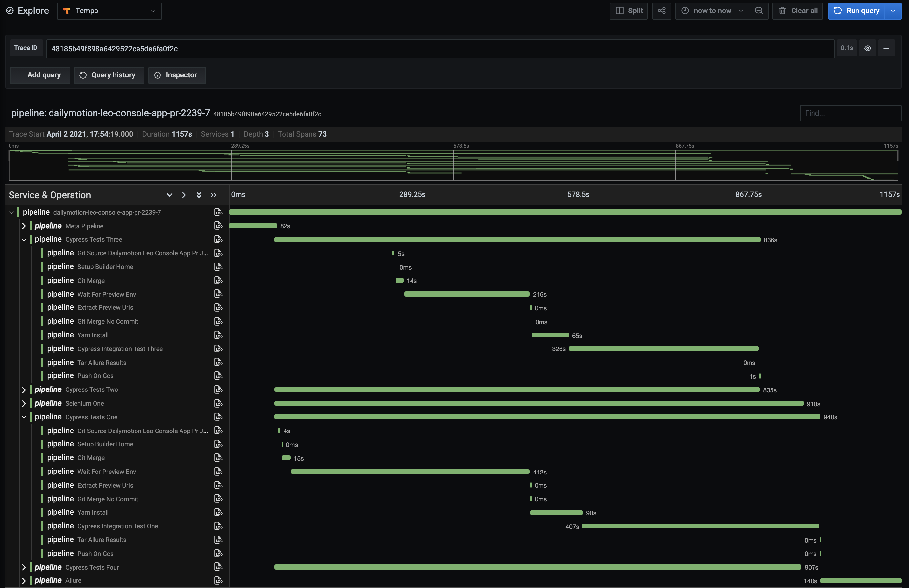Click the Find search field
This screenshot has width=909, height=588.
tap(850, 113)
